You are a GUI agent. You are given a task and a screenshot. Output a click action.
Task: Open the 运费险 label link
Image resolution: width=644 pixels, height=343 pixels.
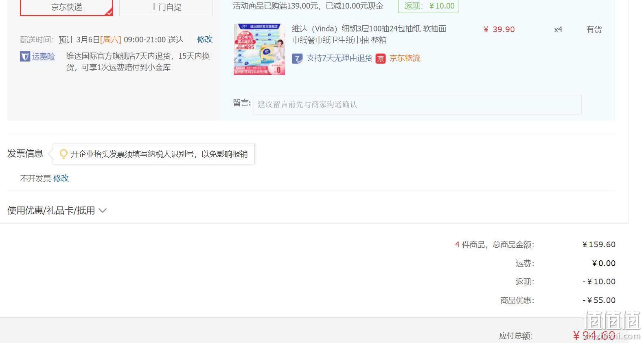click(44, 57)
